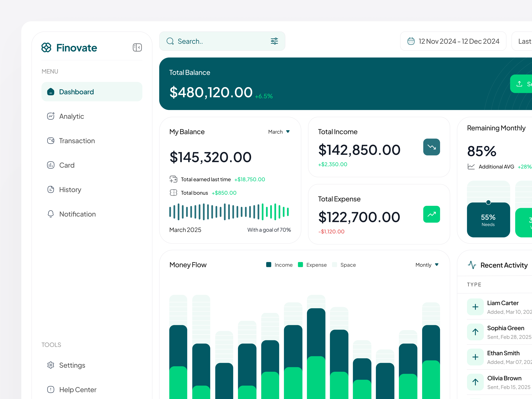This screenshot has width=532, height=399.
Task: Click the Total Balance banner card
Action: point(346,84)
